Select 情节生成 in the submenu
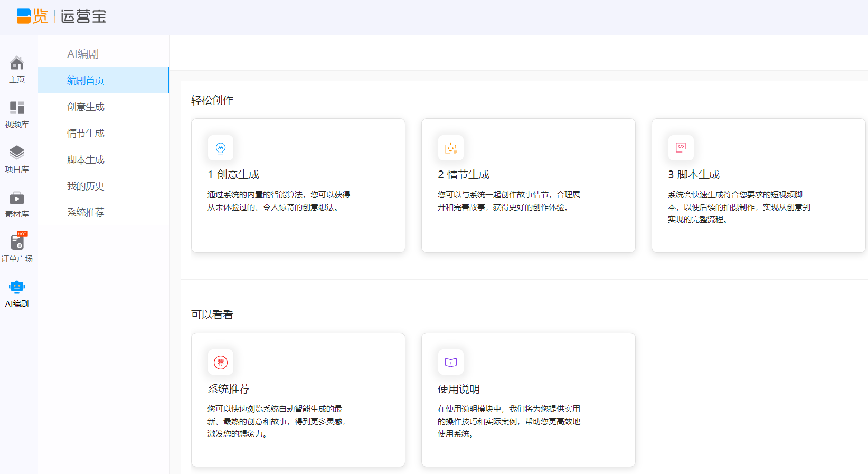The height and width of the screenshot is (474, 868). 86,134
